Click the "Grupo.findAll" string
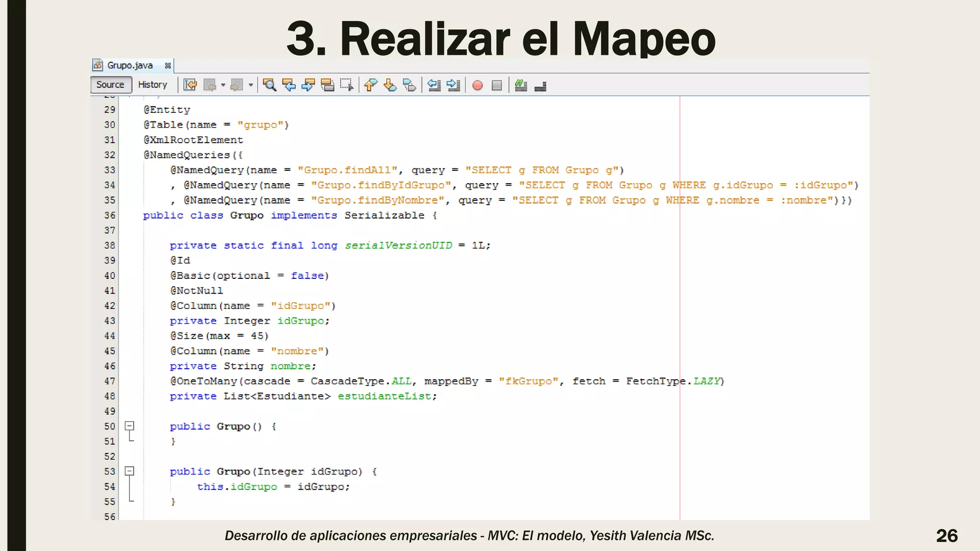Viewport: 980px width, 551px height. (x=347, y=170)
